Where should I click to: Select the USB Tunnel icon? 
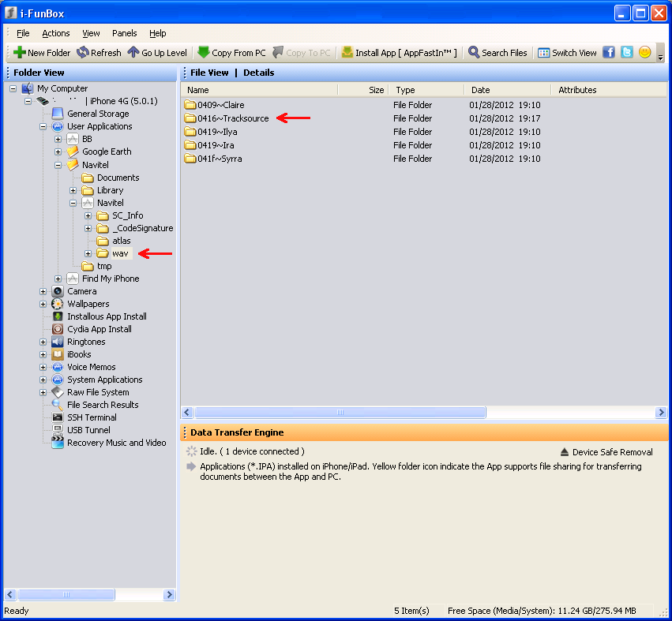(58, 430)
